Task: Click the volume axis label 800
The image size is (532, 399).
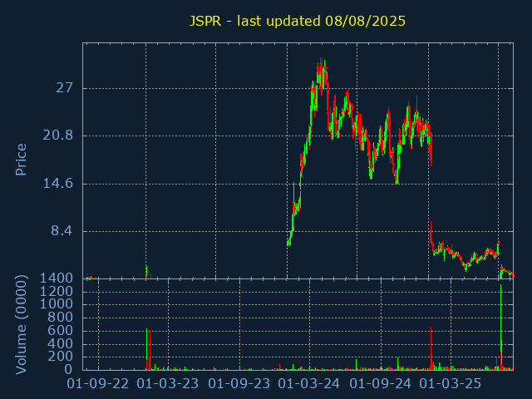Action: [61, 318]
